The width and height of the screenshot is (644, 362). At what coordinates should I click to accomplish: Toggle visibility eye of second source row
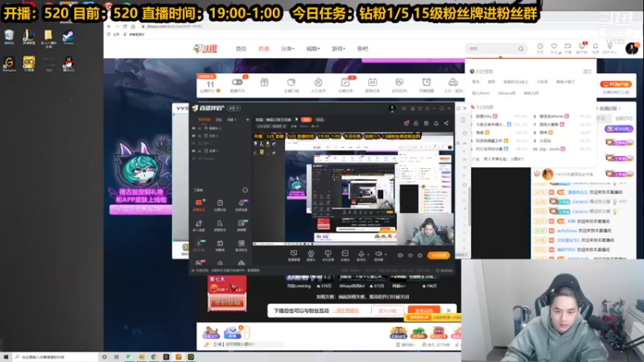(193, 135)
